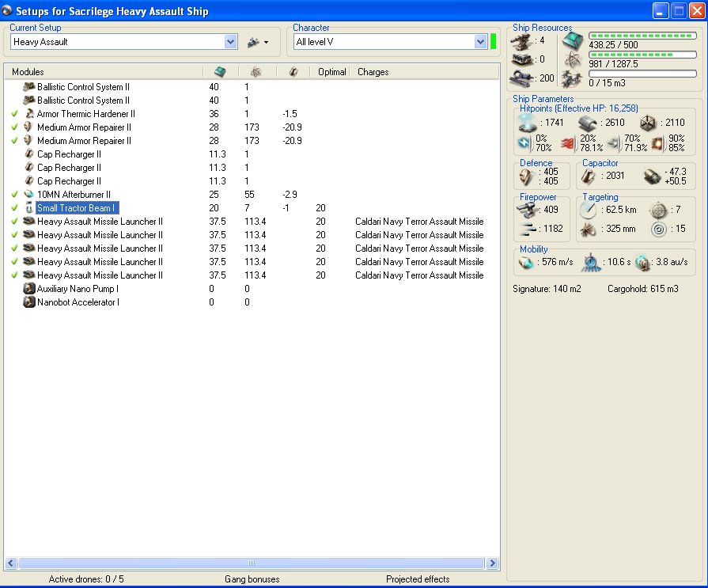Screen dimensions: 708x588
Task: Click the capacitor capacity icon showing 2031
Action: [x=588, y=176]
